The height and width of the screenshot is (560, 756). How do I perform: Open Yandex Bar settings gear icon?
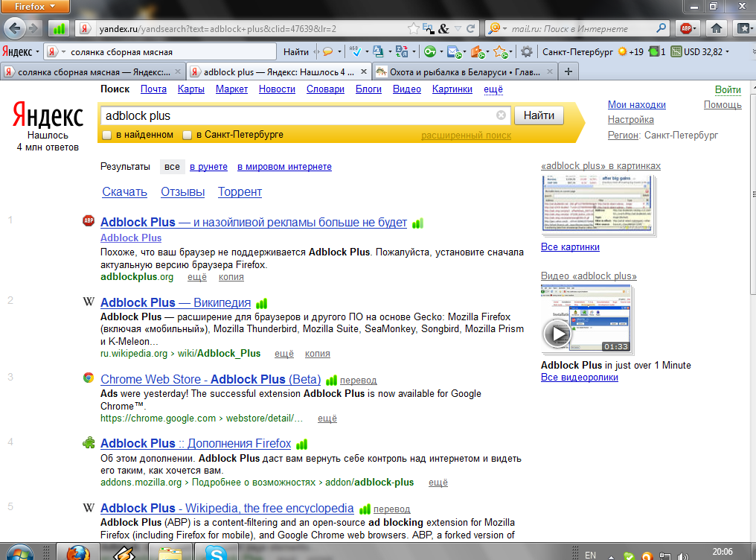527,52
